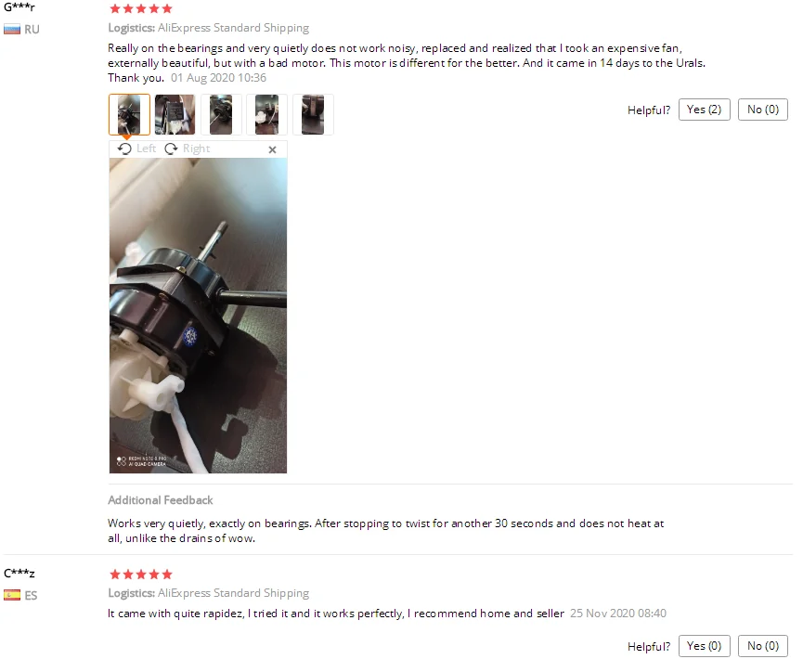Click the Right rotate label
The image size is (803, 672).
(196, 149)
